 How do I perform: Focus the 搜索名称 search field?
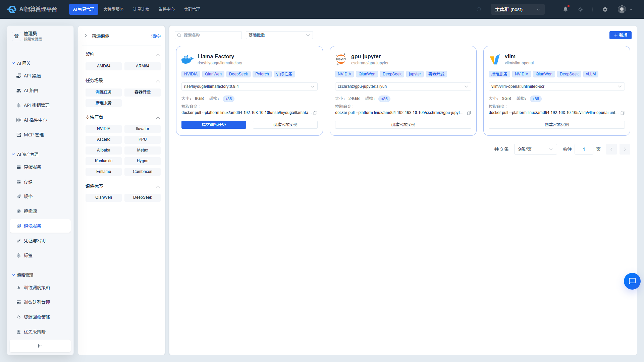[x=208, y=35]
